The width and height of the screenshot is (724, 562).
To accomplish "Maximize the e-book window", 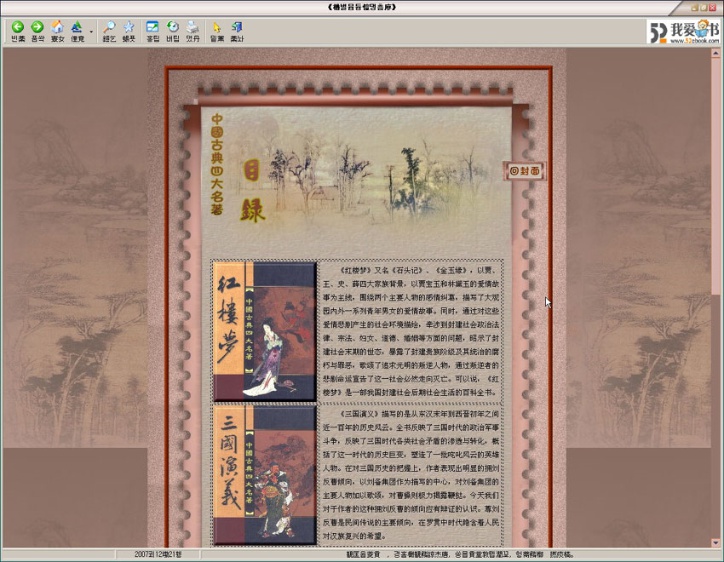I will click(703, 7).
